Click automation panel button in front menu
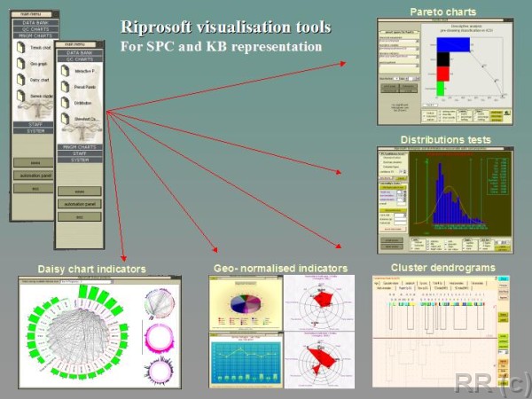 [x=80, y=204]
